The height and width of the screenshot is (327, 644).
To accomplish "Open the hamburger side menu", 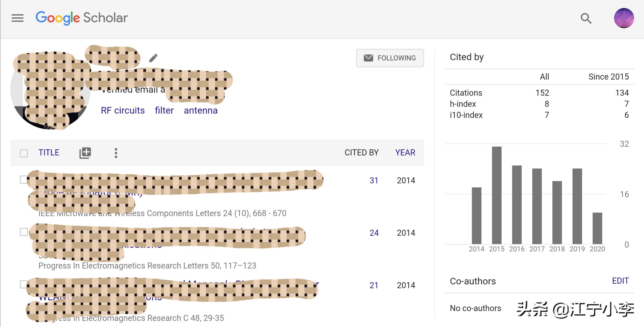I will pos(17,18).
